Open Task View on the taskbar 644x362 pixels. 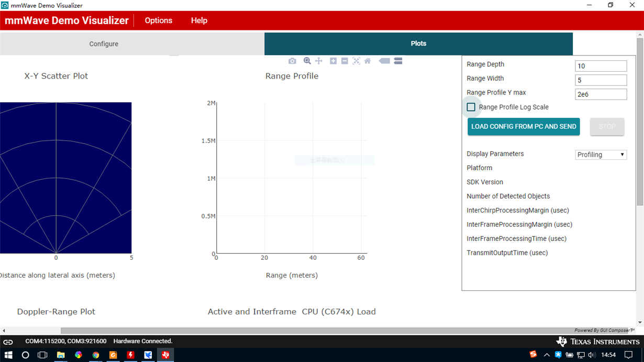pyautogui.click(x=42, y=355)
